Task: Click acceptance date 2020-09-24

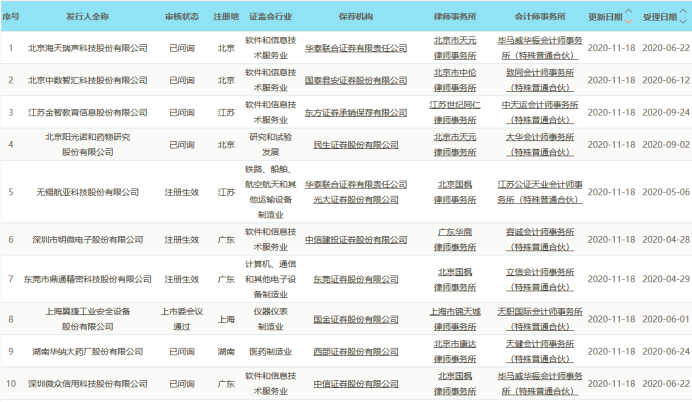Action: (666, 113)
